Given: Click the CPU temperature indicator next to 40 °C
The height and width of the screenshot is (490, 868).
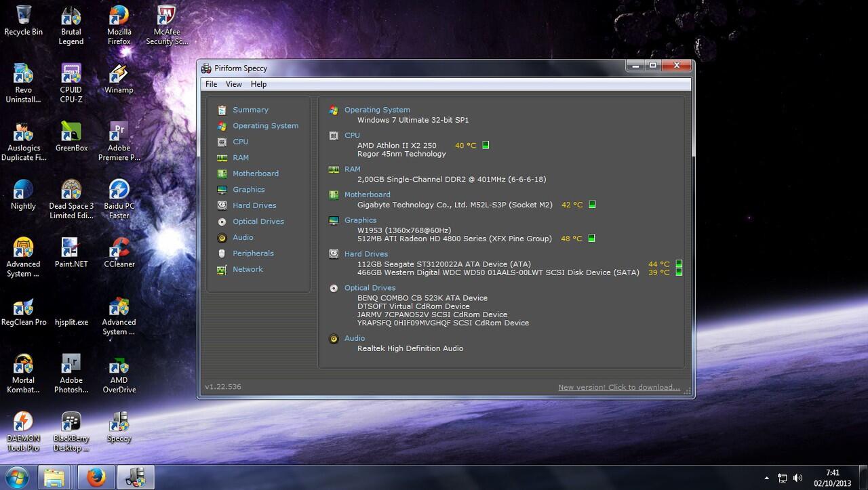Looking at the screenshot, I should (x=486, y=145).
